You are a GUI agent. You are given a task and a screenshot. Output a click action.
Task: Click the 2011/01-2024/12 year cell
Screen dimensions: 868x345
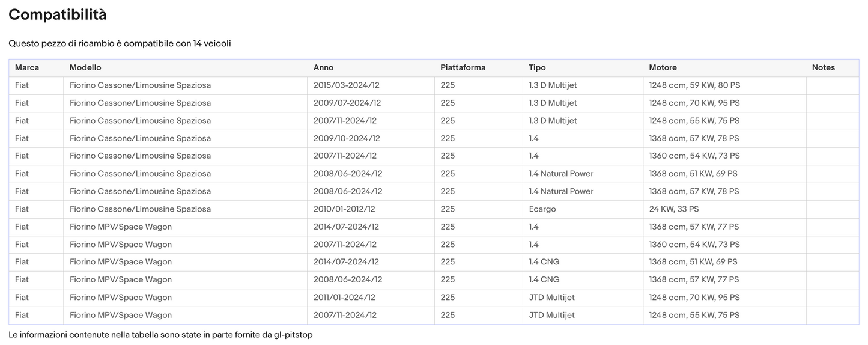click(344, 298)
